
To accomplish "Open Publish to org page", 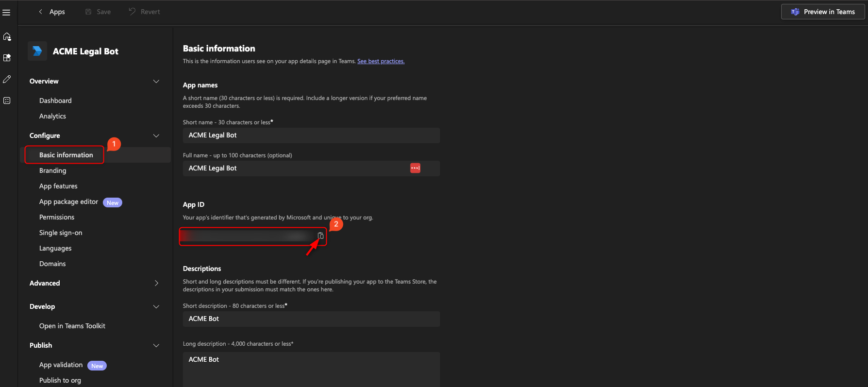I will tap(60, 380).
